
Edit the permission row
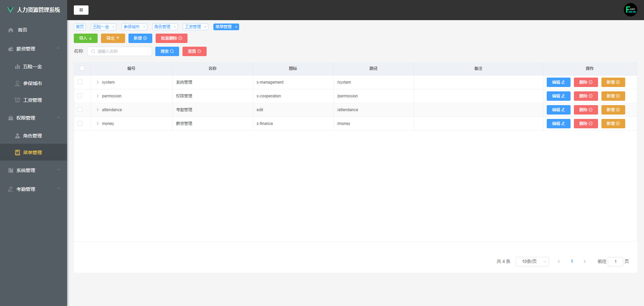[x=558, y=96]
